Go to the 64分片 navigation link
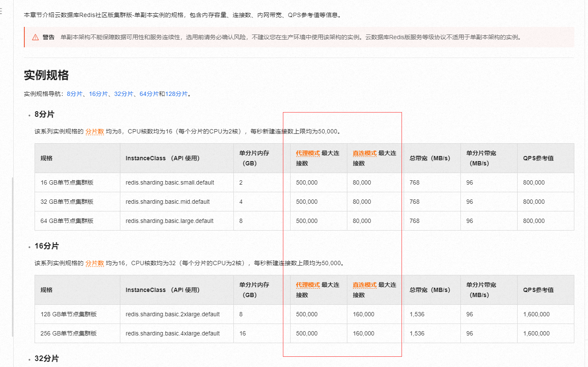 coord(149,94)
